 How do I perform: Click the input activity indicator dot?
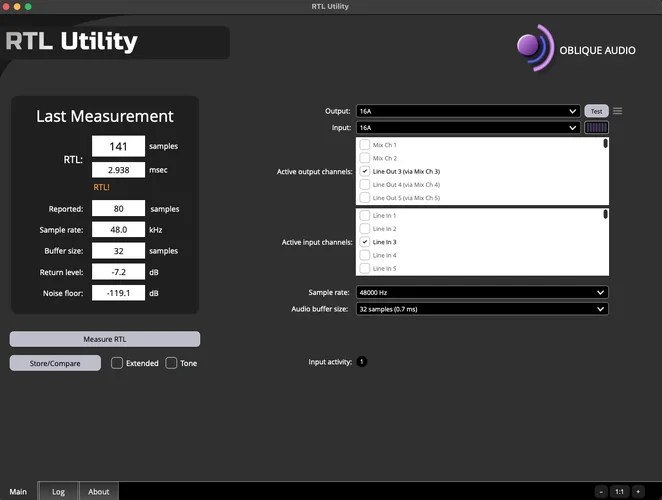click(362, 361)
